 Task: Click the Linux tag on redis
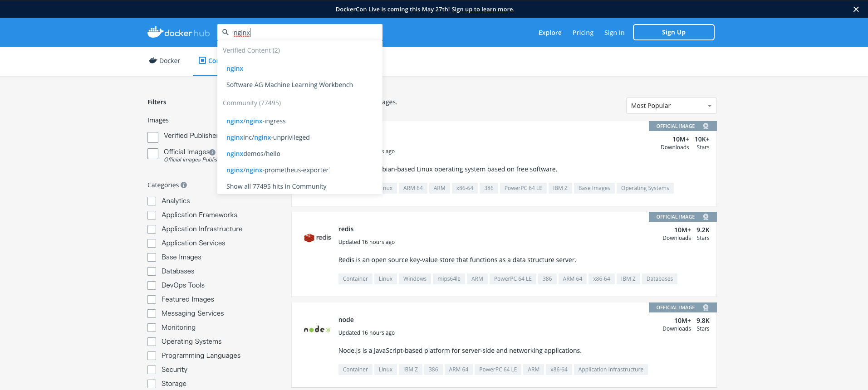[385, 279]
